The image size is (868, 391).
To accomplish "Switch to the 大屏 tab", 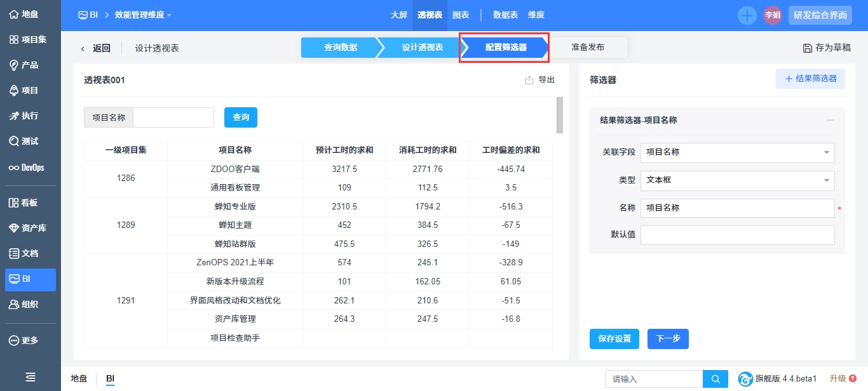I will tap(399, 15).
